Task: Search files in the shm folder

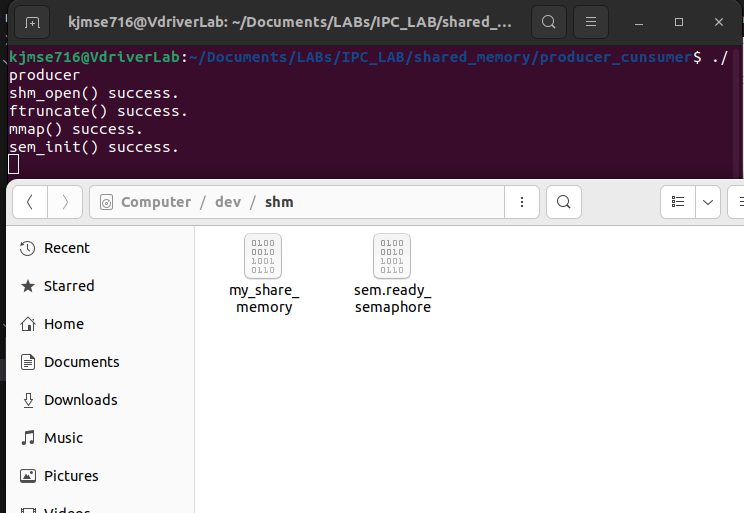Action: [563, 202]
